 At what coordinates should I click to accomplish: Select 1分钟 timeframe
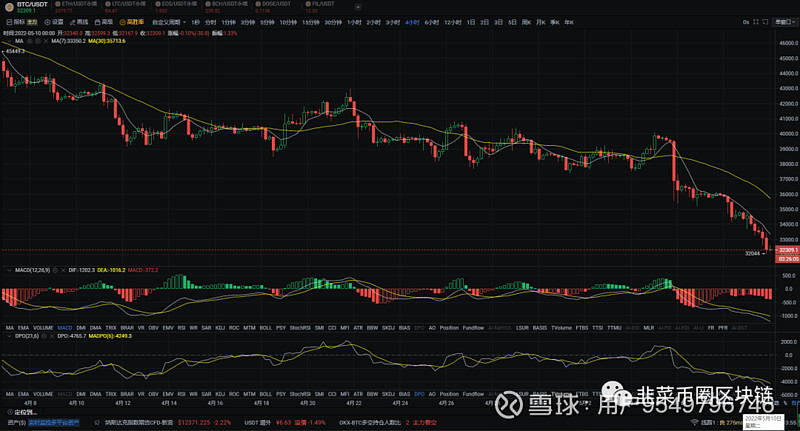[228, 22]
